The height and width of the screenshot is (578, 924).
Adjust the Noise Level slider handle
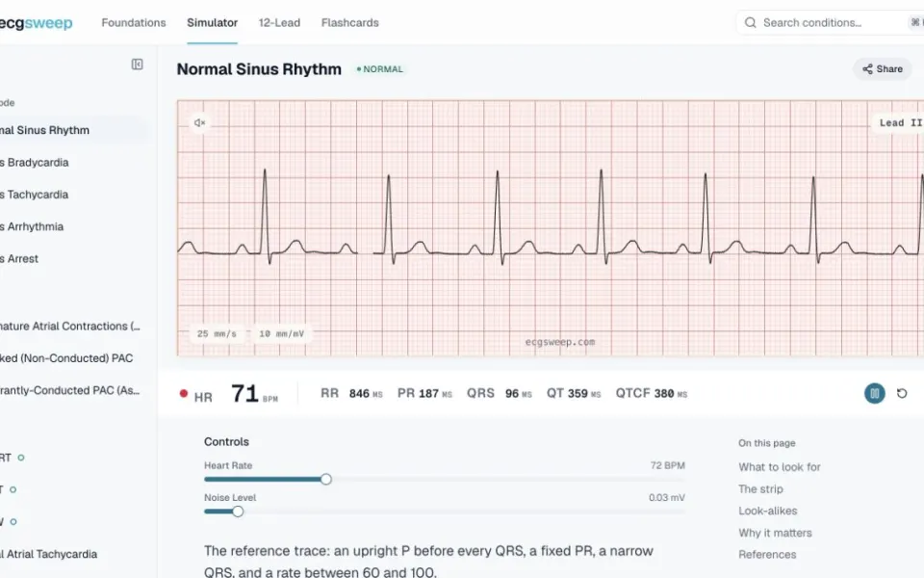[x=238, y=512]
